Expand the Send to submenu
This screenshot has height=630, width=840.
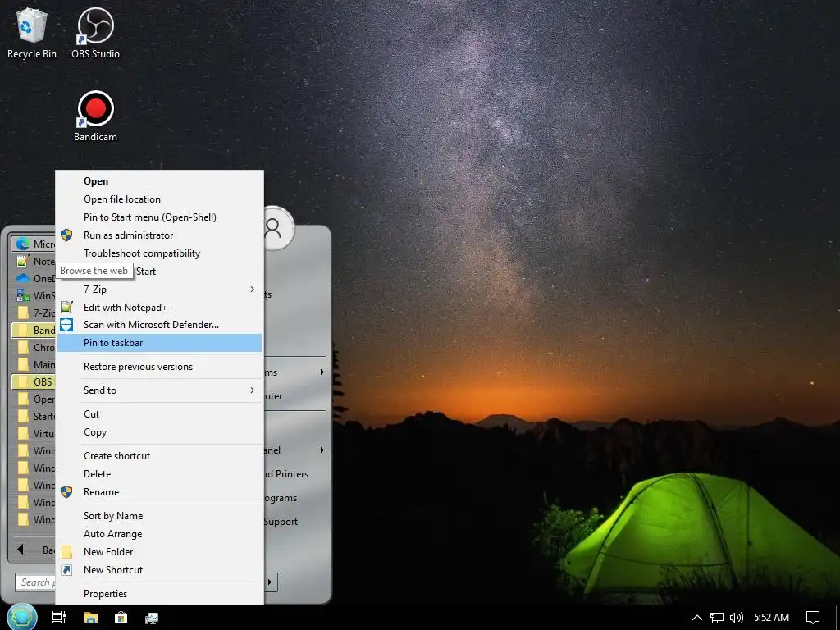coord(159,390)
